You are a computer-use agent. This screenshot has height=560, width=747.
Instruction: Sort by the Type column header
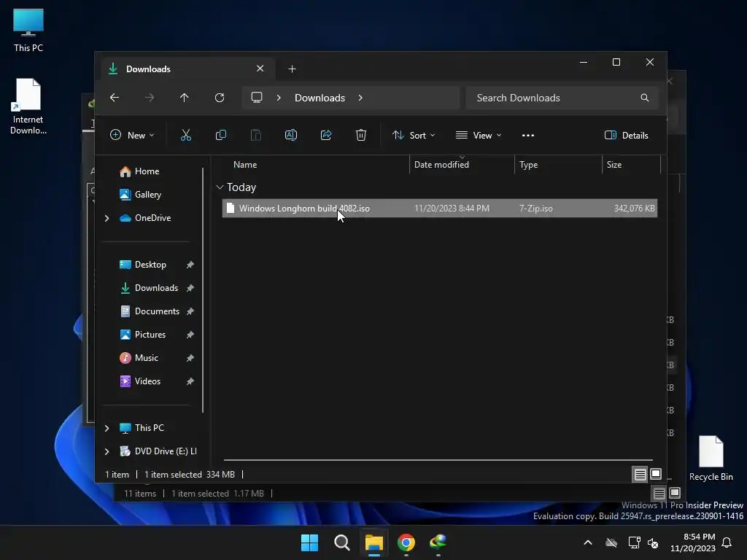click(x=558, y=165)
